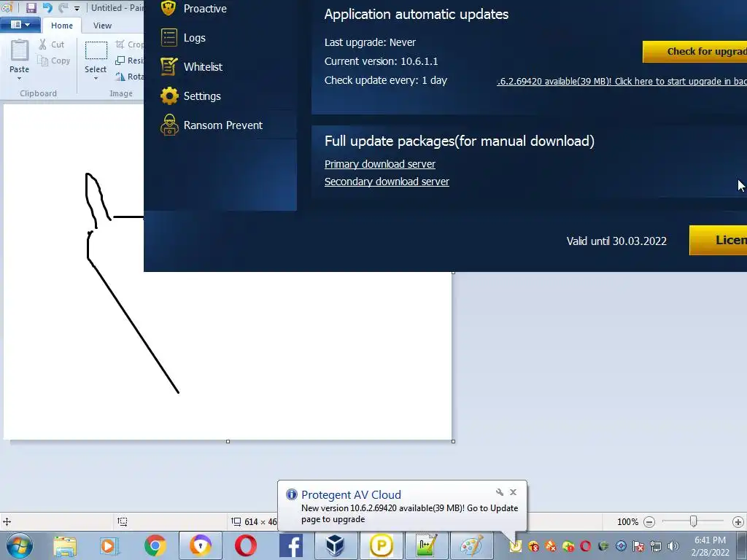Click the bottom-center canvas resize handle

click(x=228, y=441)
